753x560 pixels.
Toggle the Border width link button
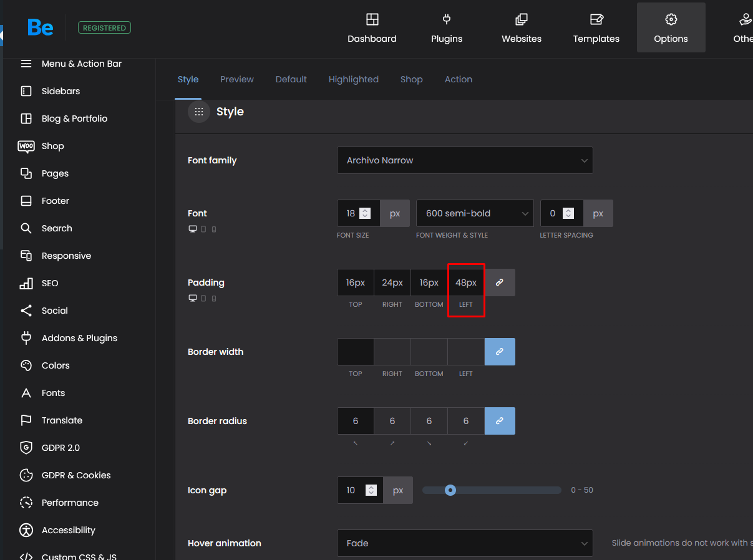pos(500,352)
